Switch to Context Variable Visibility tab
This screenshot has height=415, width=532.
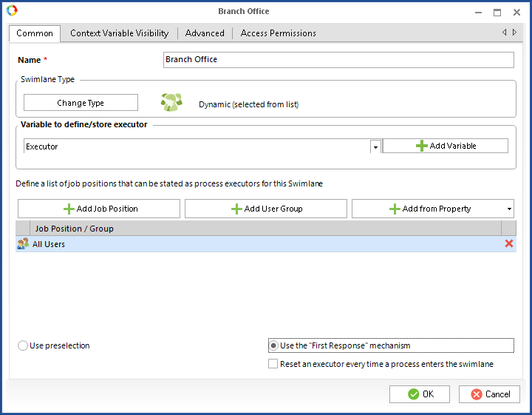(x=119, y=33)
